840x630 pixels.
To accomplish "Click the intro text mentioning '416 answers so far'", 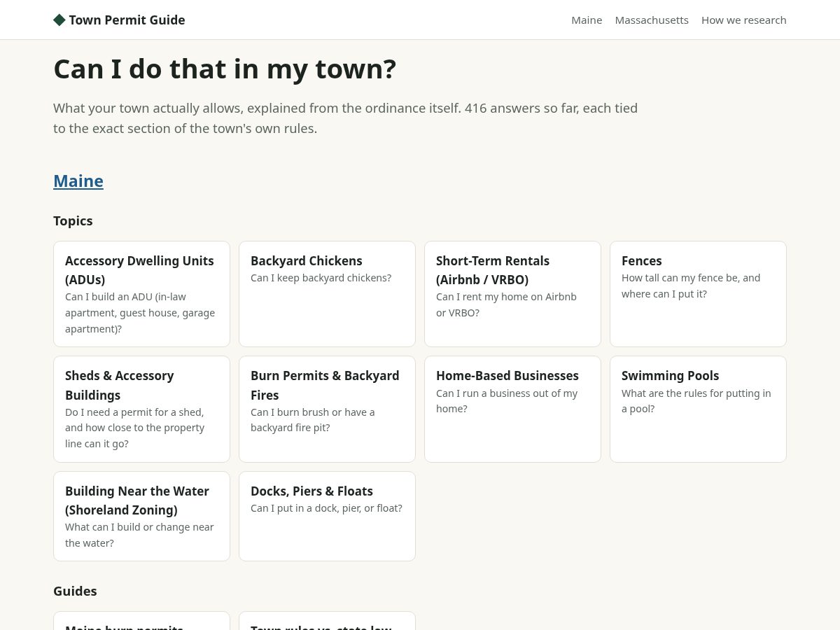I will tap(345, 118).
